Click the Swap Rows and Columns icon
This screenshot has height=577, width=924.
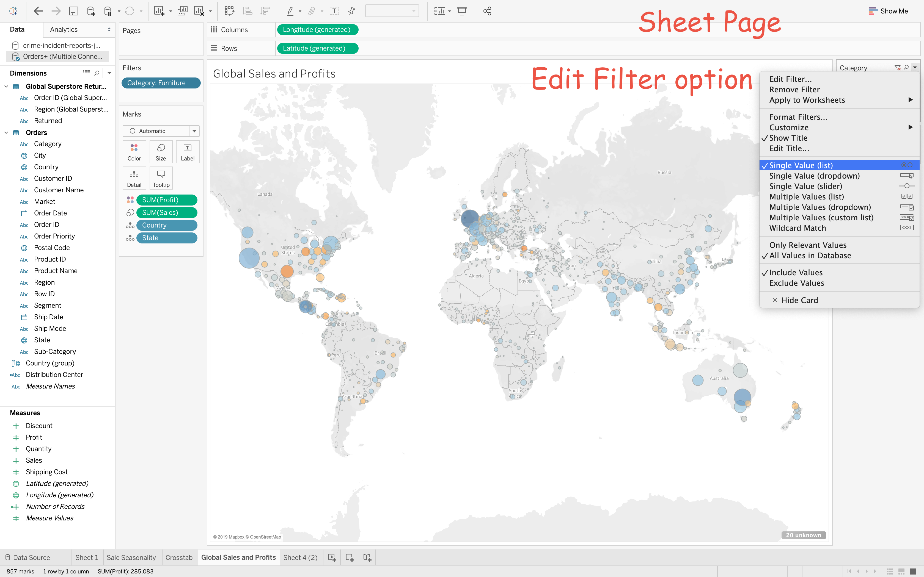[229, 11]
